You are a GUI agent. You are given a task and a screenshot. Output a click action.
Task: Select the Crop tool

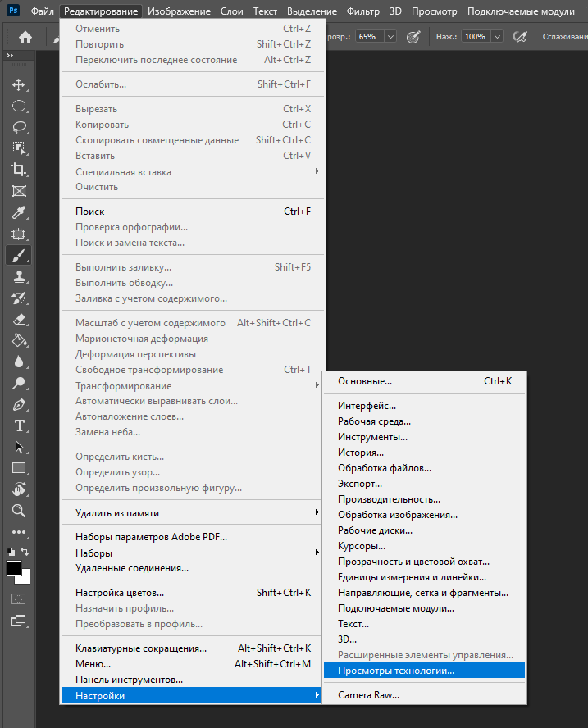click(19, 170)
